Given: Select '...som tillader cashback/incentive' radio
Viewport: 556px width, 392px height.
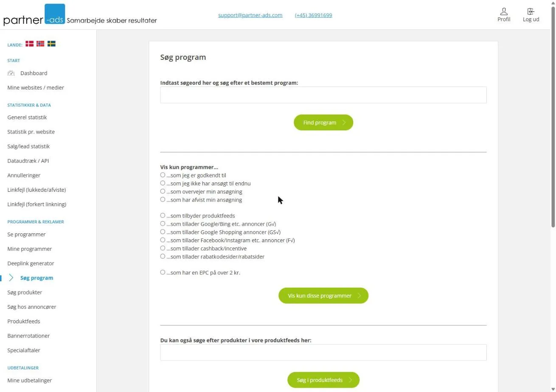Looking at the screenshot, I should click(x=163, y=248).
